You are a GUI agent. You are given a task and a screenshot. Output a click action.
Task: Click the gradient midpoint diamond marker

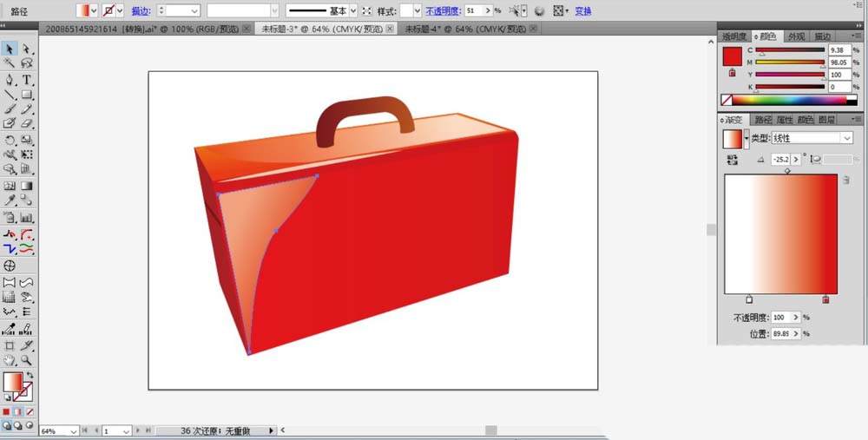point(787,171)
